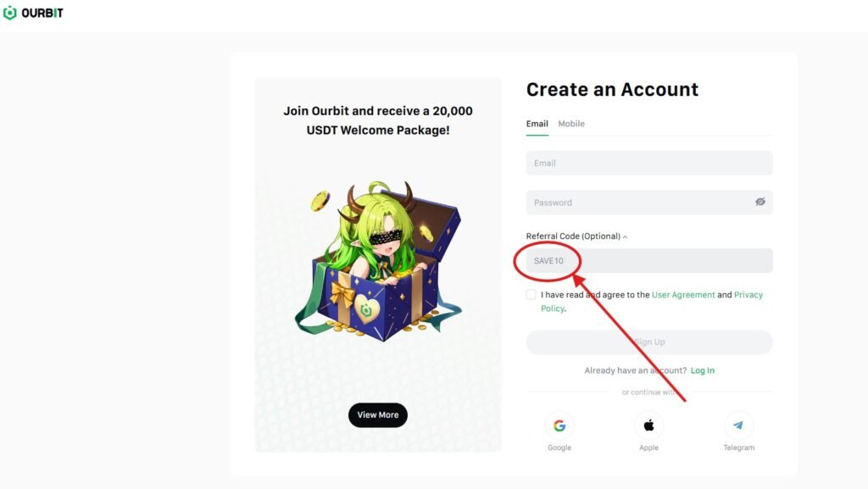This screenshot has width=868, height=489.
Task: Check the User Agreement consent checkbox
Action: pyautogui.click(x=531, y=295)
